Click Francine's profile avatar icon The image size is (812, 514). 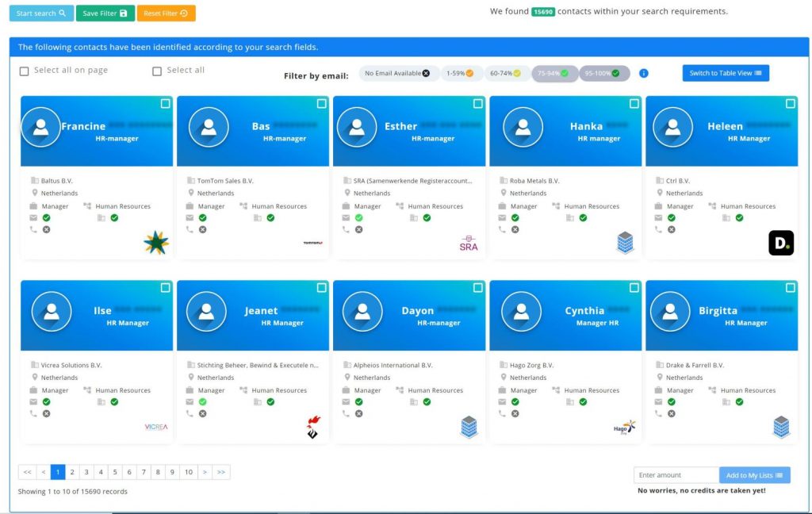tap(40, 127)
